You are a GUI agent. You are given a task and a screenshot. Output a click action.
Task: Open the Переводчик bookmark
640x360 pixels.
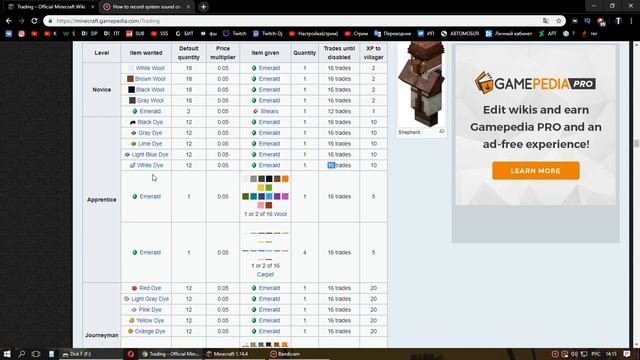pyautogui.click(x=393, y=34)
